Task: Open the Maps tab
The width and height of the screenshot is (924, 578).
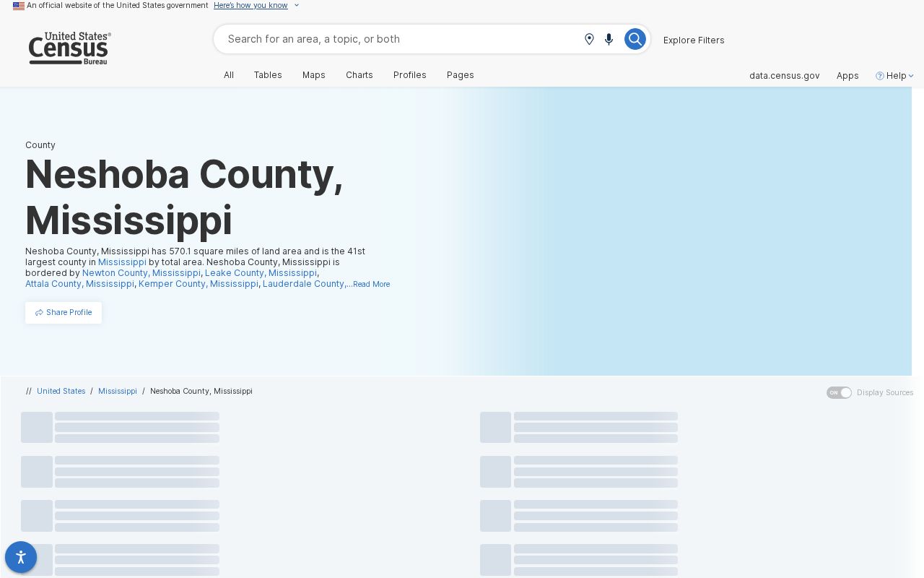Action: point(314,75)
